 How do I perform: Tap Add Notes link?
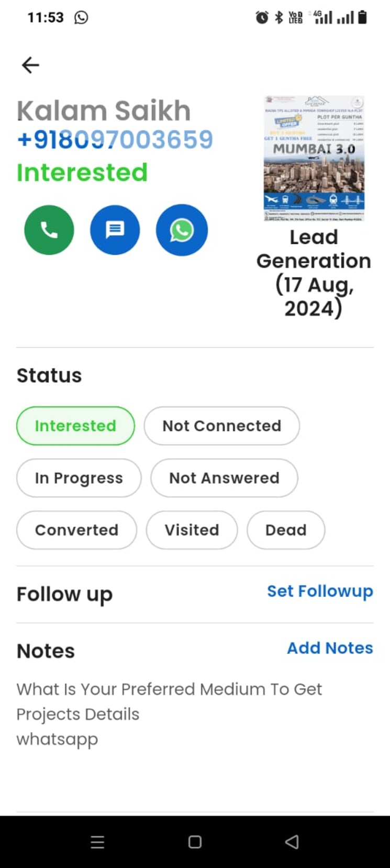(330, 648)
